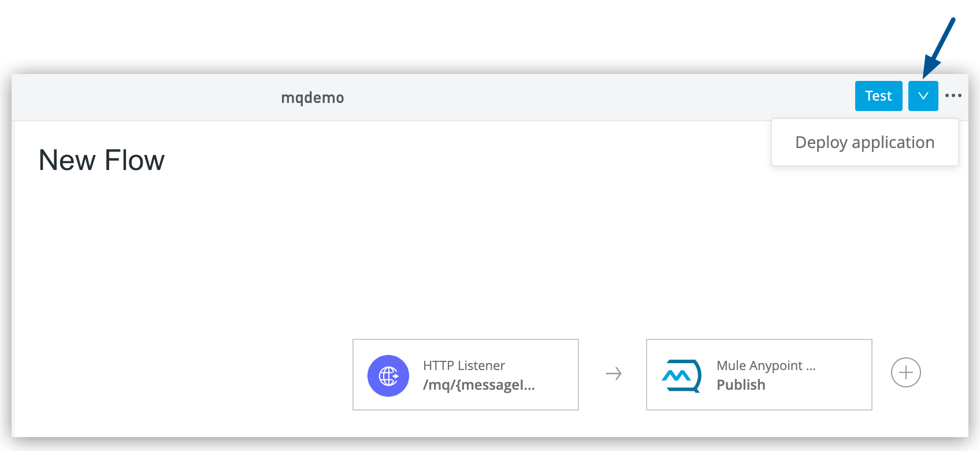980x451 pixels.
Task: Select the Publish operation card
Action: click(759, 375)
